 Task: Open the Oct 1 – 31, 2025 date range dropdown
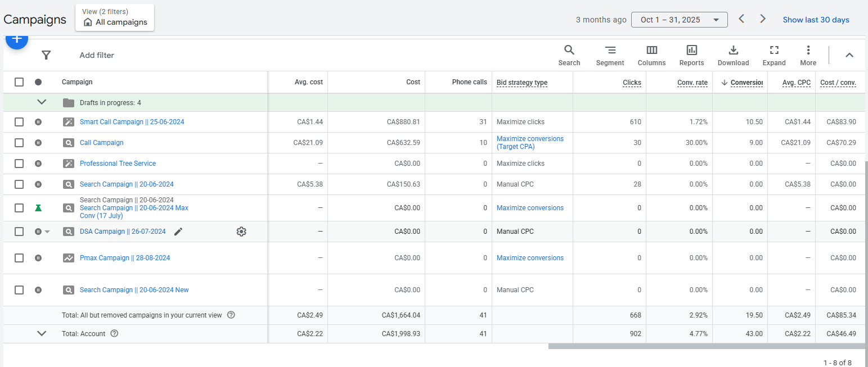click(679, 20)
